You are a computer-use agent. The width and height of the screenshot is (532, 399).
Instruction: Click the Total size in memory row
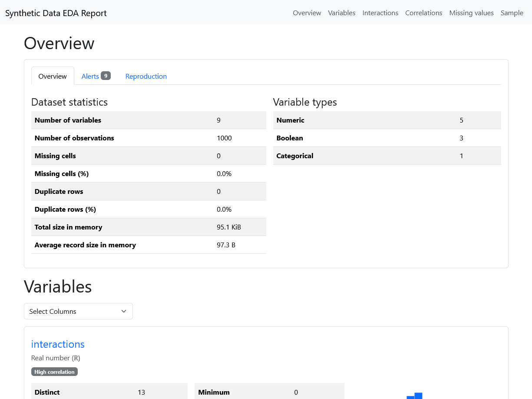tap(149, 227)
